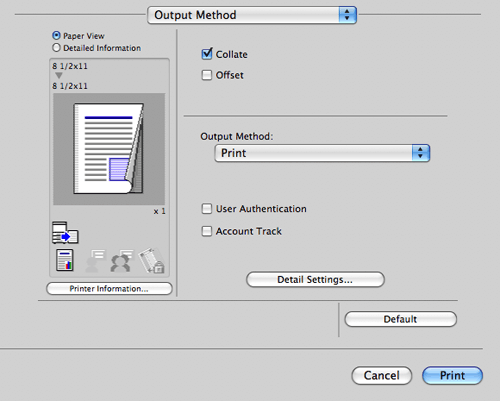
Task: Click the account track group icon
Action: [x=121, y=261]
